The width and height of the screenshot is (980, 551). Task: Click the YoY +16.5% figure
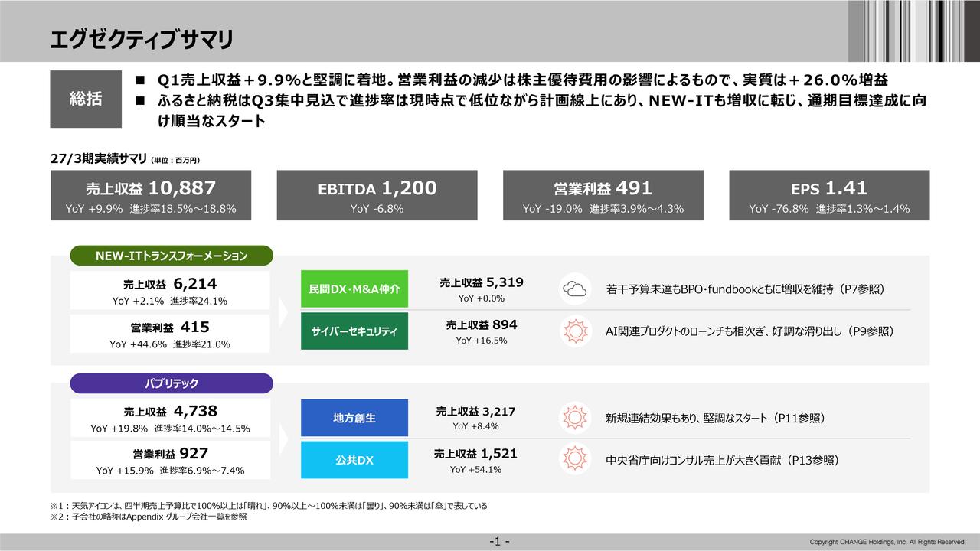pyautogui.click(x=482, y=341)
